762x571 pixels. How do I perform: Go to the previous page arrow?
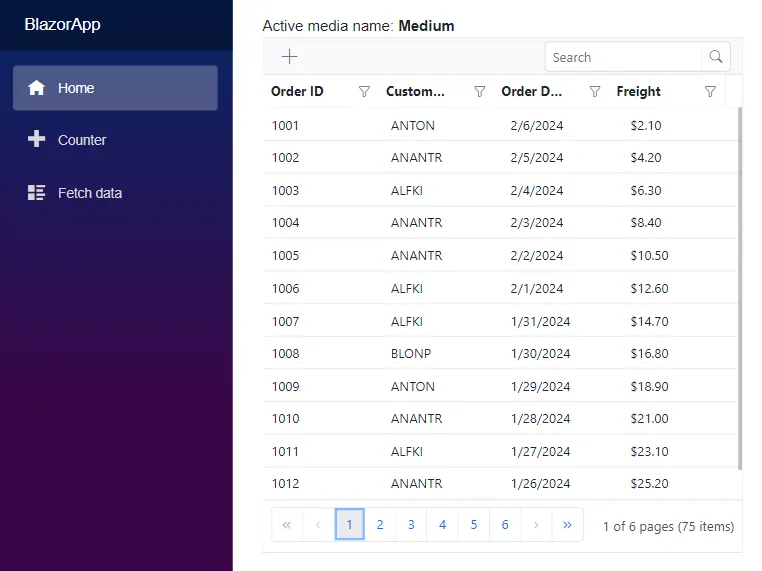(318, 525)
